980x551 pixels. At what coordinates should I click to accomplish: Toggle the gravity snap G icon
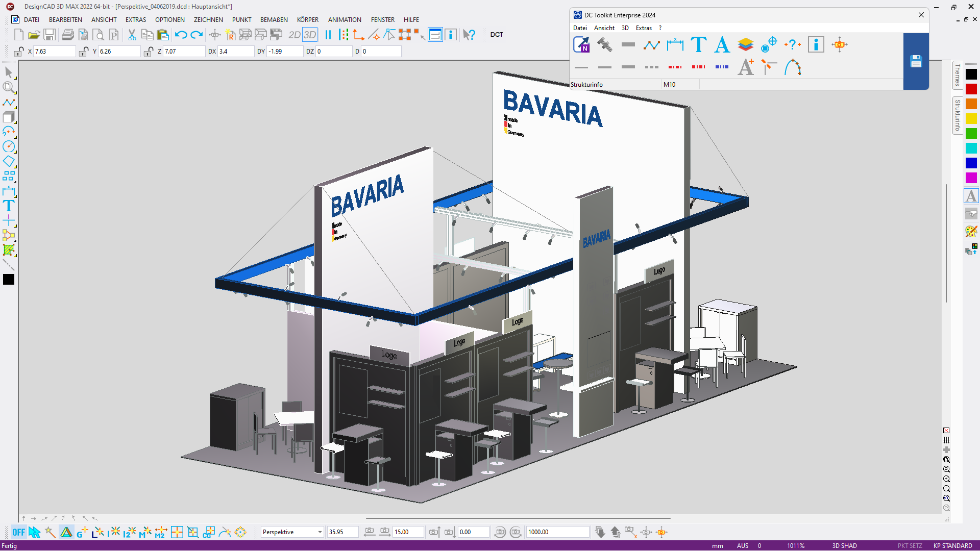point(82,532)
